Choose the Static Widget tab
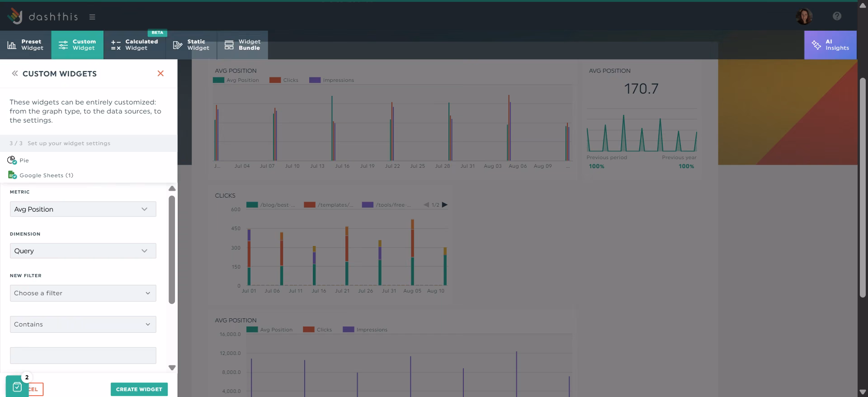Viewport: 868px width, 397px height. [x=191, y=45]
